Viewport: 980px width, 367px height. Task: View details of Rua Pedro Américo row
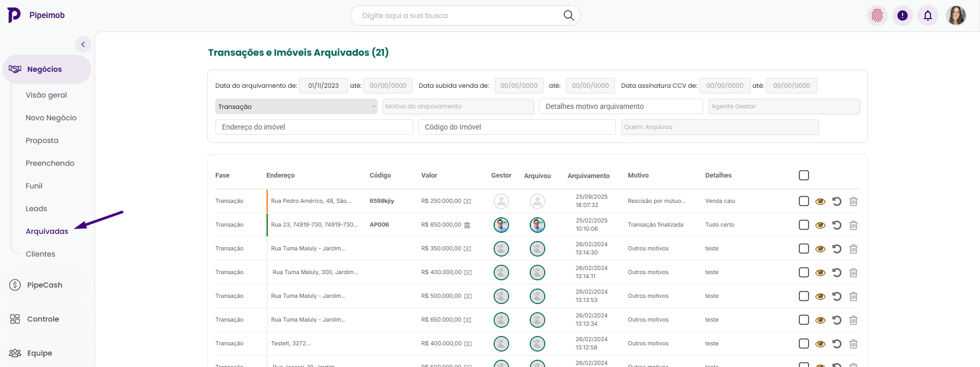(x=820, y=201)
